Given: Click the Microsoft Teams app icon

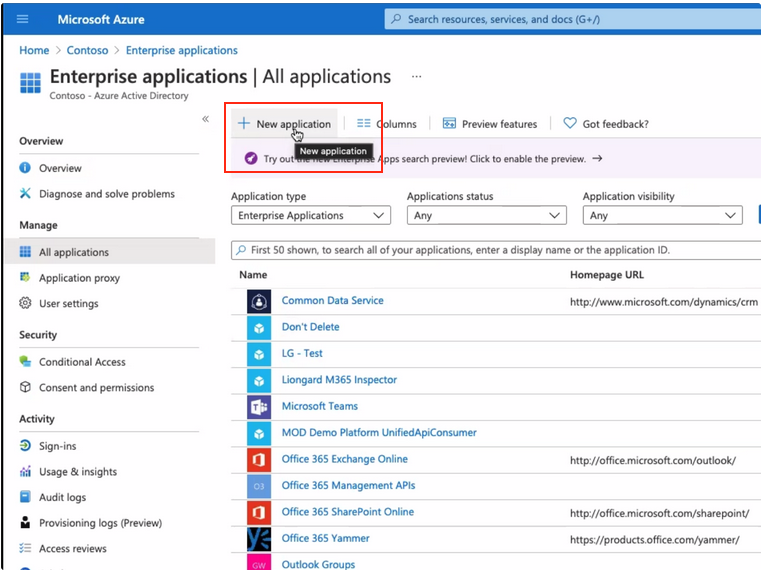Looking at the screenshot, I should pos(259,407).
